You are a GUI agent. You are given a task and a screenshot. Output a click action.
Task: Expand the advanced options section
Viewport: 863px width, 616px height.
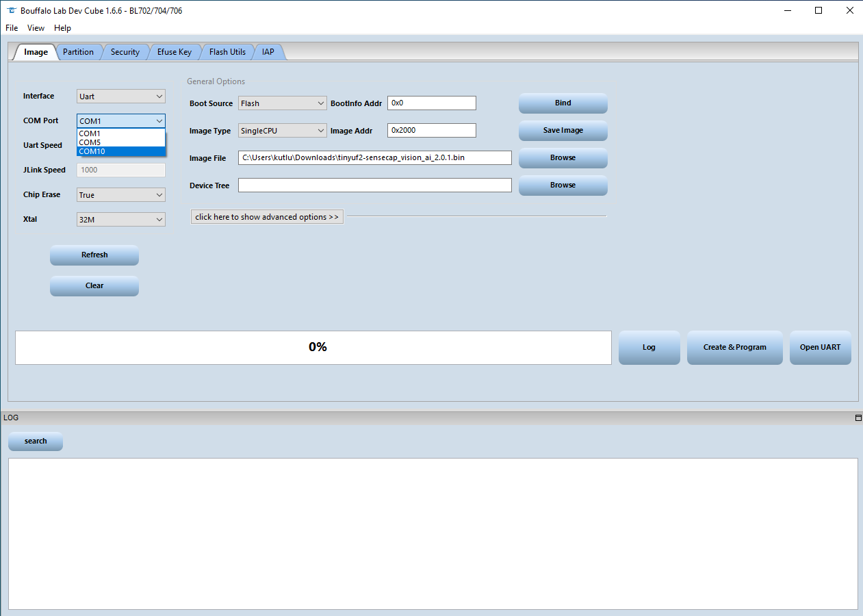coord(267,217)
